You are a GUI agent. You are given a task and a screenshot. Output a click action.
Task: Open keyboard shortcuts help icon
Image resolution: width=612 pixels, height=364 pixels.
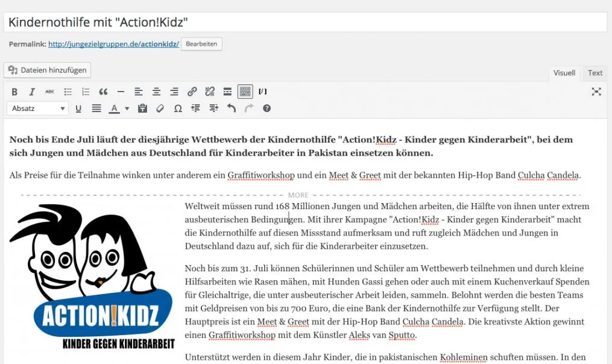tap(267, 108)
